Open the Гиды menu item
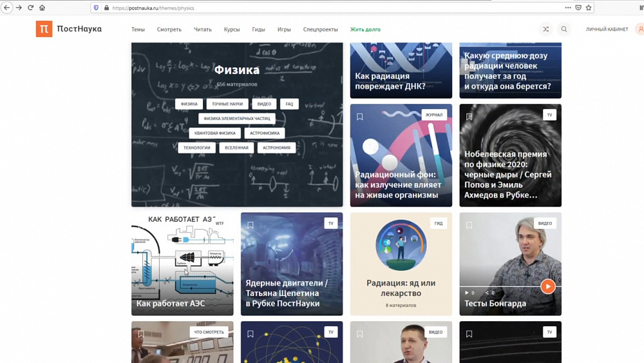Image resolution: width=644 pixels, height=363 pixels. pyautogui.click(x=258, y=30)
